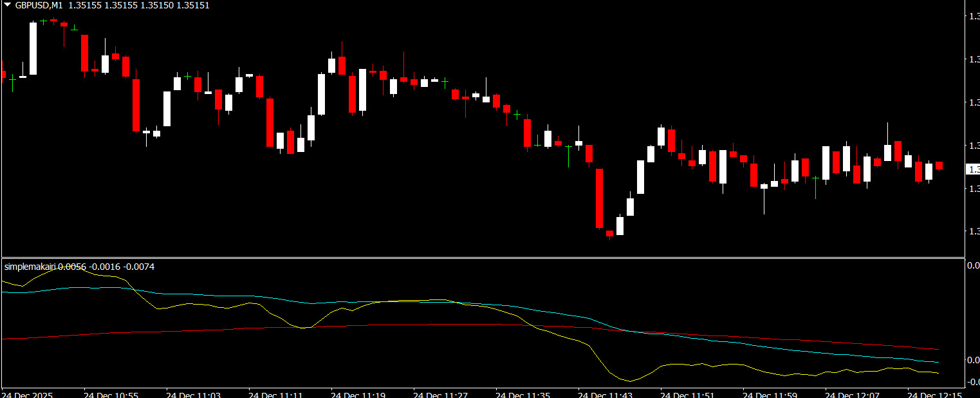The height and width of the screenshot is (398, 980).
Task: Select the tall white candle at chart start
Action: pyautogui.click(x=33, y=48)
